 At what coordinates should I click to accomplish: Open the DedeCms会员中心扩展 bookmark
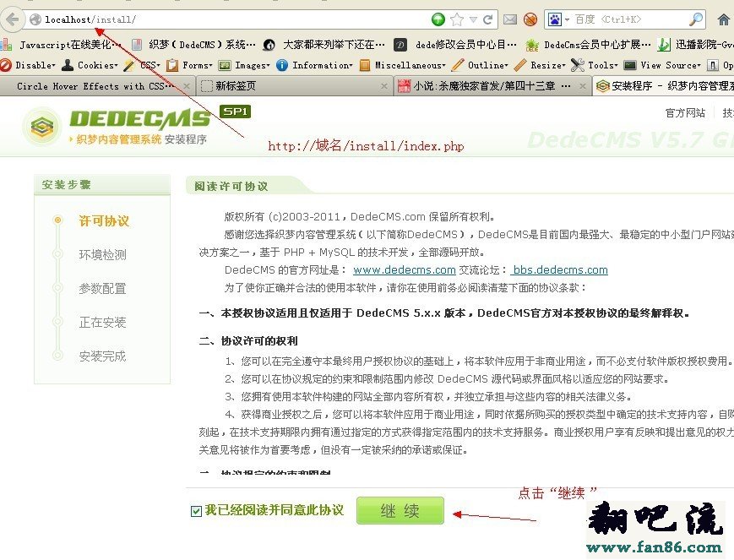click(588, 45)
